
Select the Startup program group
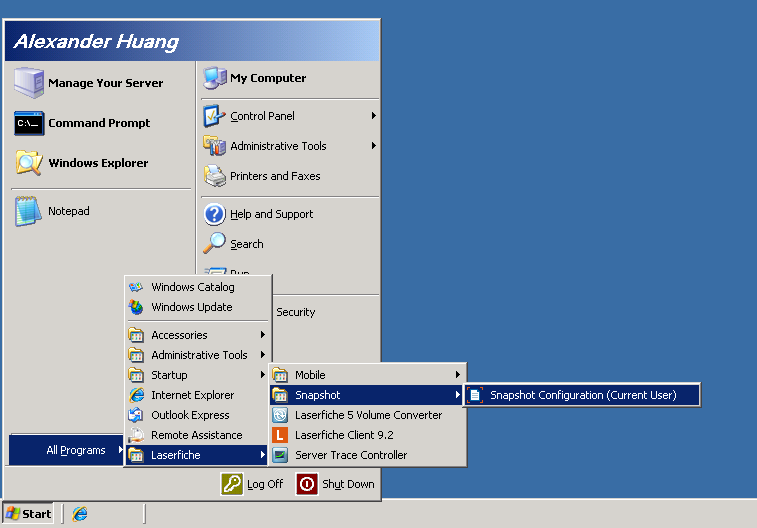coord(197,375)
